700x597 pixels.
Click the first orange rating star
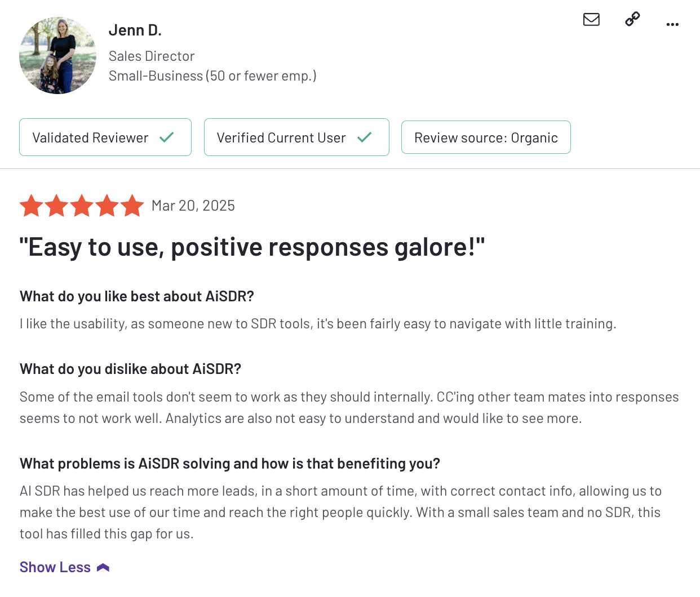tap(32, 206)
